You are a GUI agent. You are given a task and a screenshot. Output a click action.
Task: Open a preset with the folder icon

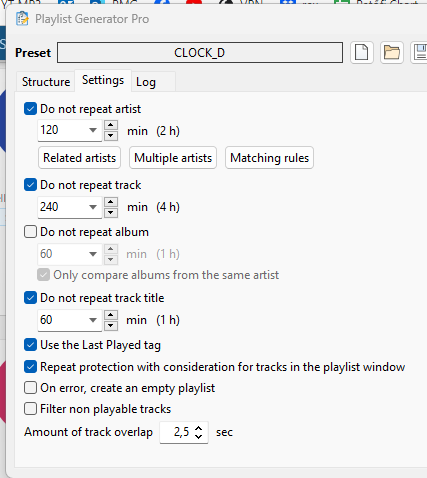[392, 52]
